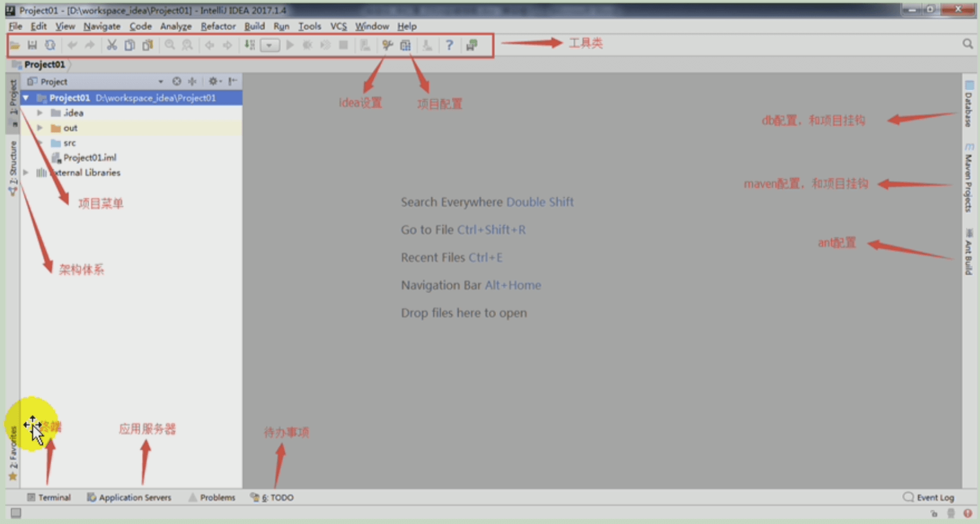Click the Find magnifier icon
Viewport: 980px width, 524px height.
[x=169, y=45]
